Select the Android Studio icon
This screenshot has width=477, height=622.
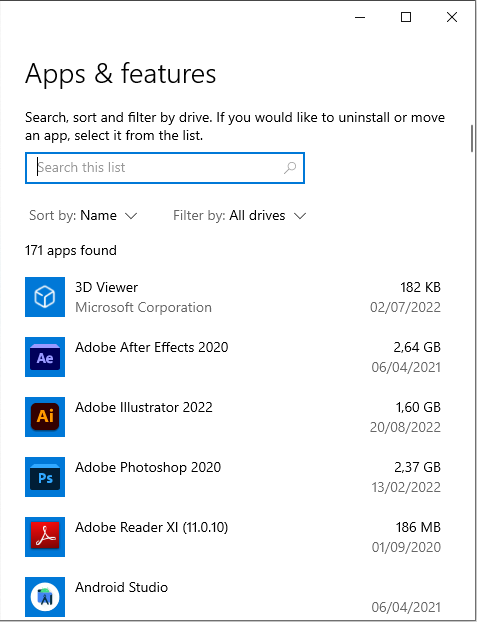[x=45, y=597]
